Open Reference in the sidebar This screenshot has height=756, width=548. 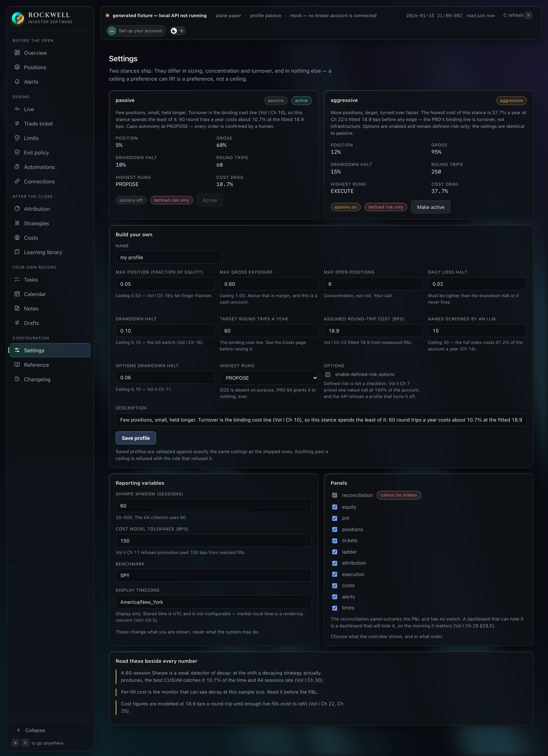point(50,365)
